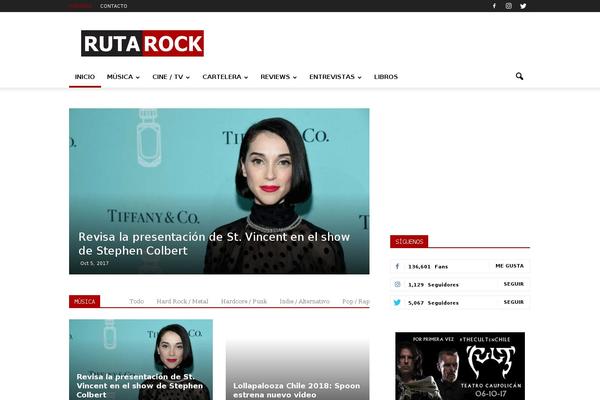Click Instagram icon in Síguenos widget

tap(397, 284)
